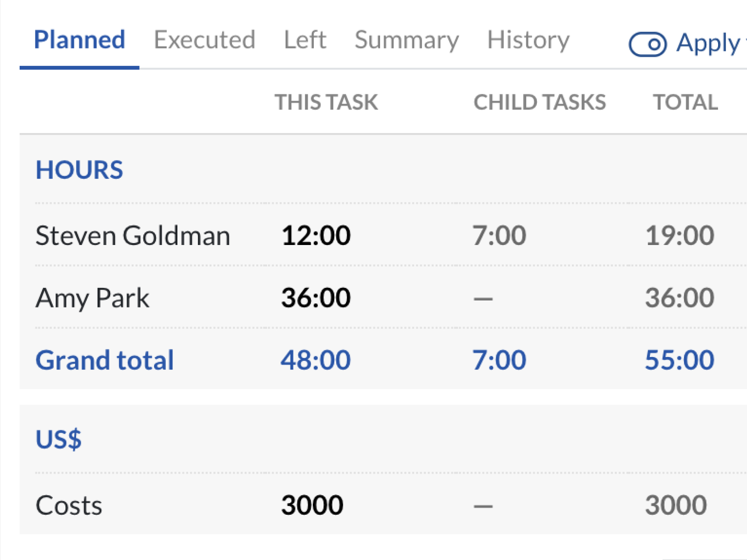Edit Steven Goldman's 12:00 planned hours
The width and height of the screenshot is (747, 560).
pos(316,235)
